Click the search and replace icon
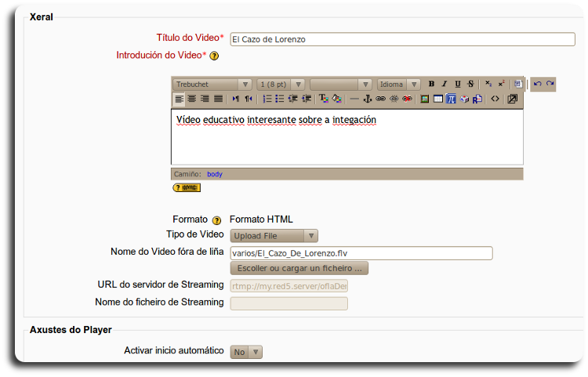Viewport: 588px width, 377px height. (x=477, y=99)
